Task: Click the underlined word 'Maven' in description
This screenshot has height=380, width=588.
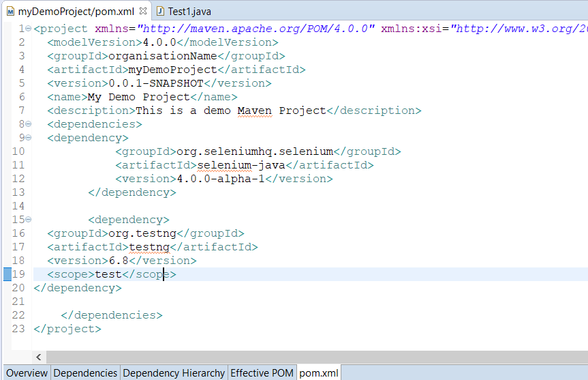Action: [x=255, y=111]
